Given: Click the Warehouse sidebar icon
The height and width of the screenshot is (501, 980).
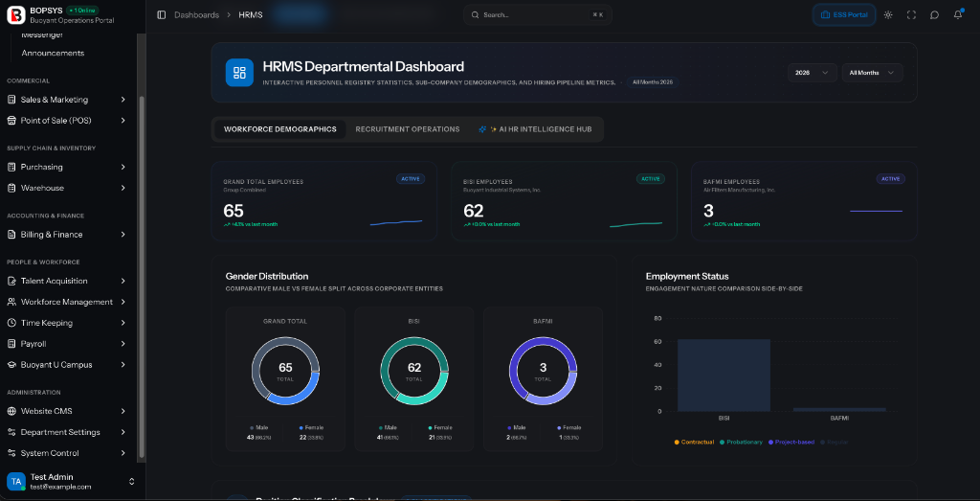Looking at the screenshot, I should coord(11,188).
